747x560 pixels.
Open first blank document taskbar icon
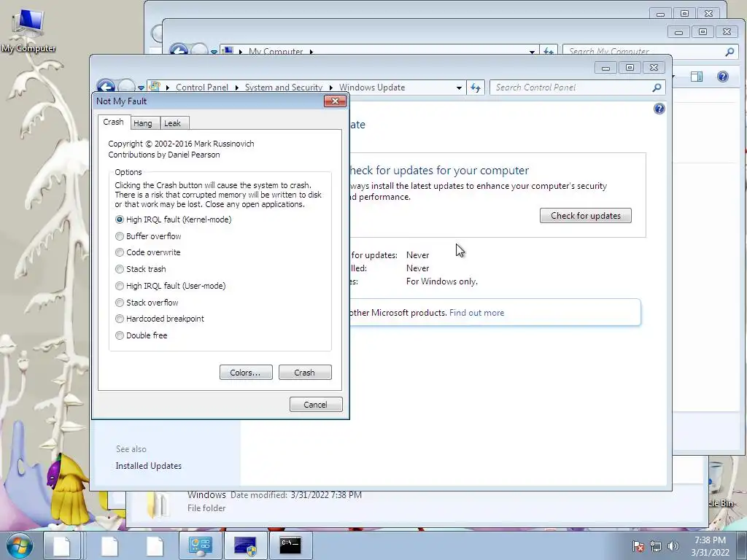coord(62,545)
